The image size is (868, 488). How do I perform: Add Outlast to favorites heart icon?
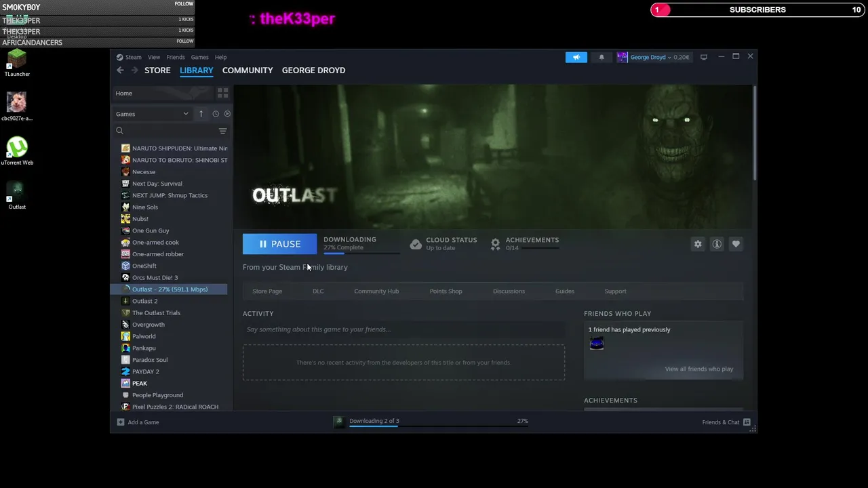coord(736,244)
